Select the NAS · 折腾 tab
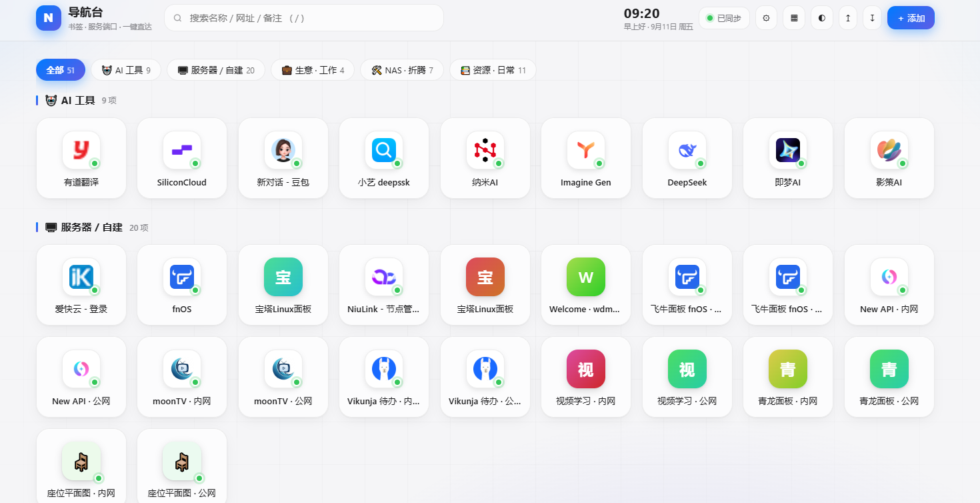This screenshot has width=980, height=503. [x=402, y=70]
